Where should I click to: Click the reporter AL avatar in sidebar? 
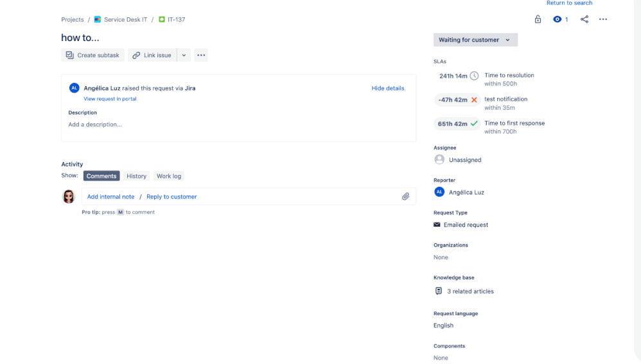[x=439, y=191]
